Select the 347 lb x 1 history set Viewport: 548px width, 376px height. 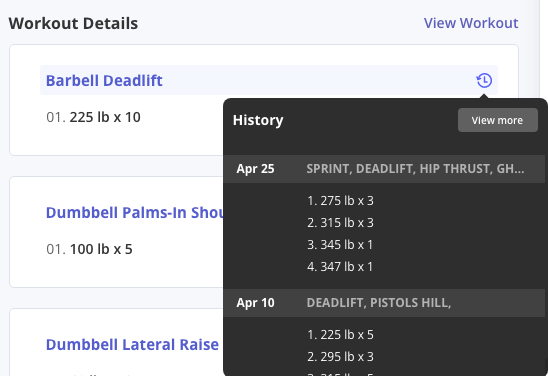click(340, 267)
